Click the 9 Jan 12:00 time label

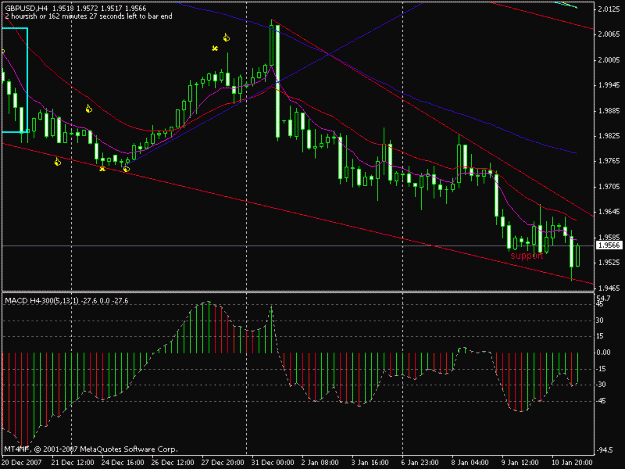click(x=520, y=462)
